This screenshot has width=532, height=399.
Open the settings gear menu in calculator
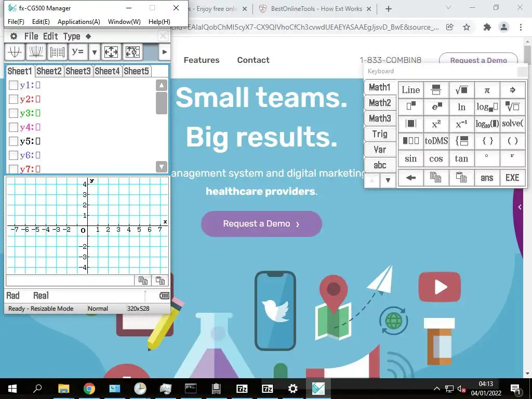14,36
